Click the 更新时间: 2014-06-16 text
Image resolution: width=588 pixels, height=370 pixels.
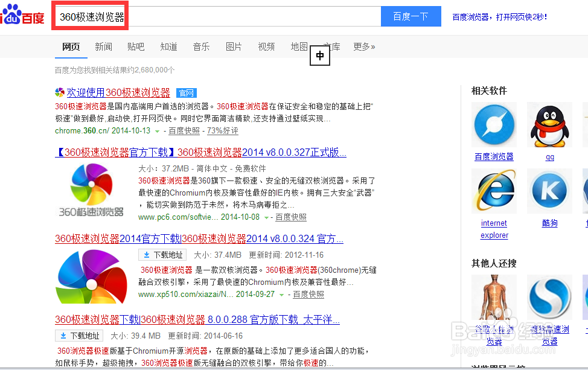[x=205, y=336]
